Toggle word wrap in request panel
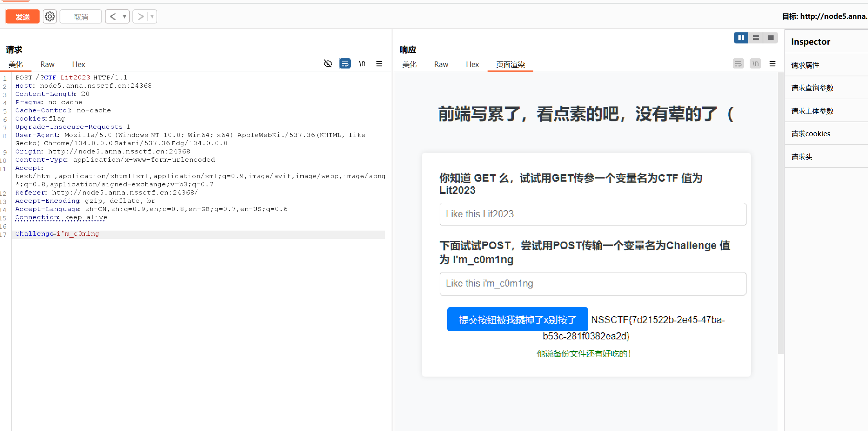Screen dimensions: 868x431 tap(345, 63)
